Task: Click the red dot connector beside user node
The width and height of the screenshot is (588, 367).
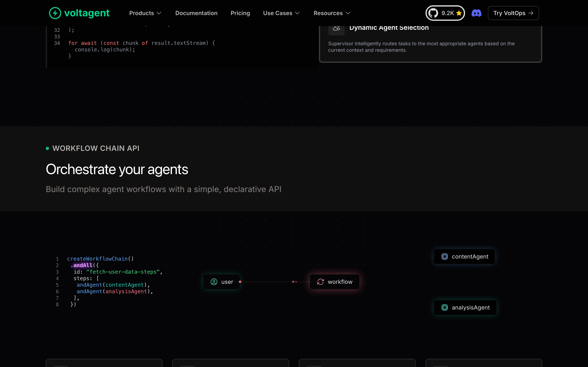Action: tap(240, 282)
